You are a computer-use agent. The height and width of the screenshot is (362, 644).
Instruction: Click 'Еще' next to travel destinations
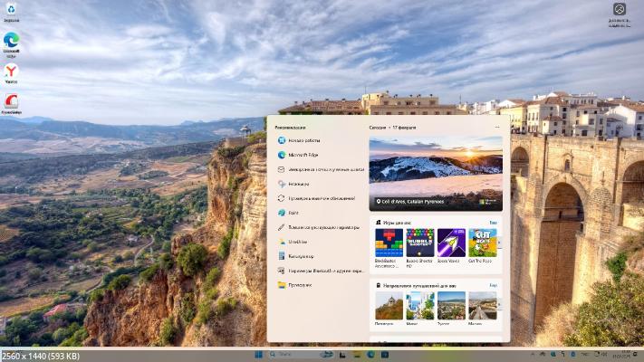[494, 285]
